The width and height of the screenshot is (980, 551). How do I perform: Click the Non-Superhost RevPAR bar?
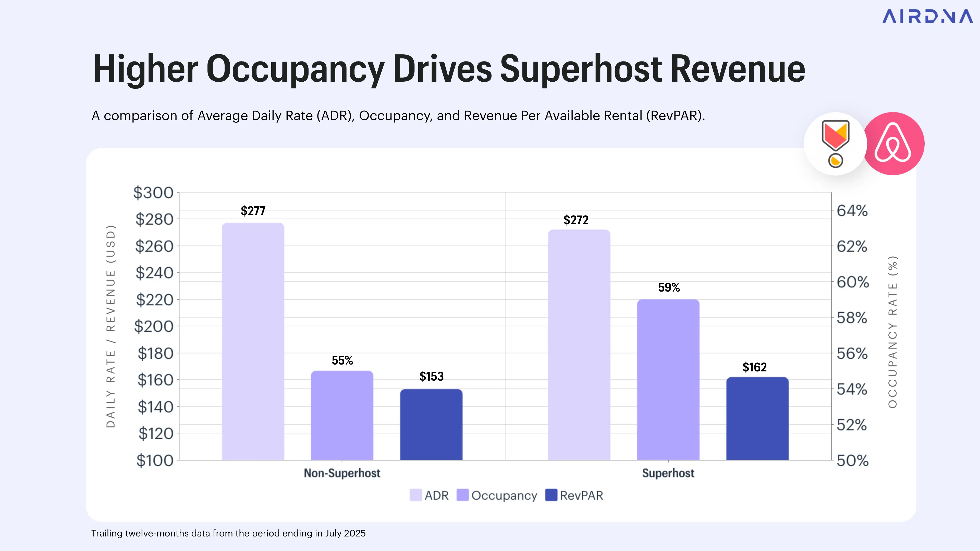(x=431, y=424)
